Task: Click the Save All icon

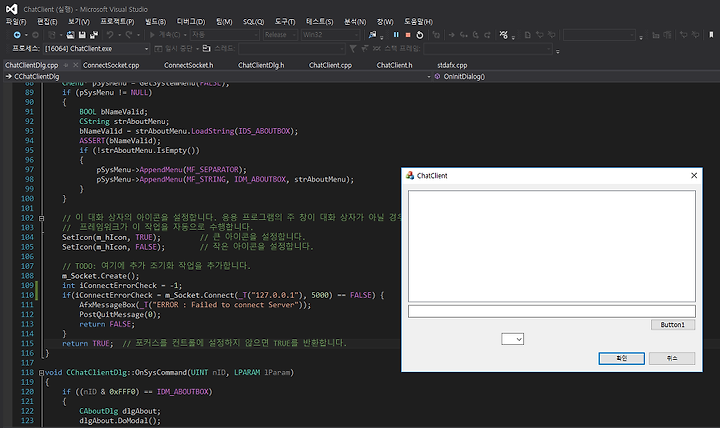Action: click(x=94, y=35)
